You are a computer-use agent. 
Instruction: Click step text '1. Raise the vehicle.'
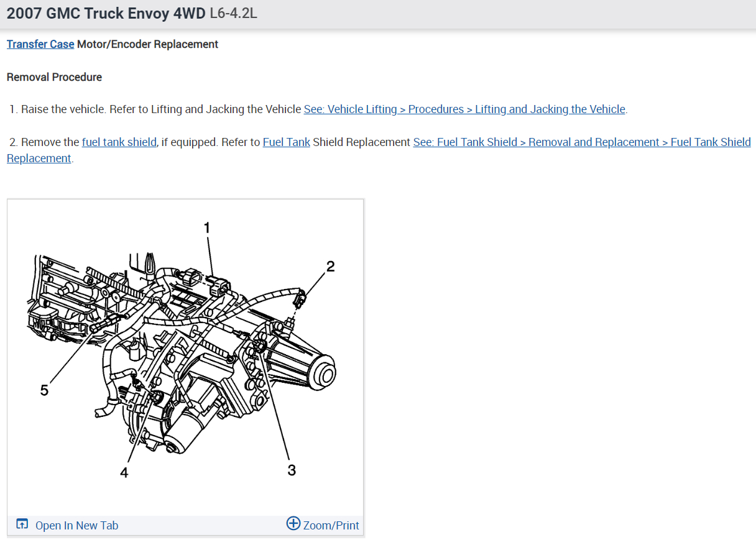pos(58,109)
